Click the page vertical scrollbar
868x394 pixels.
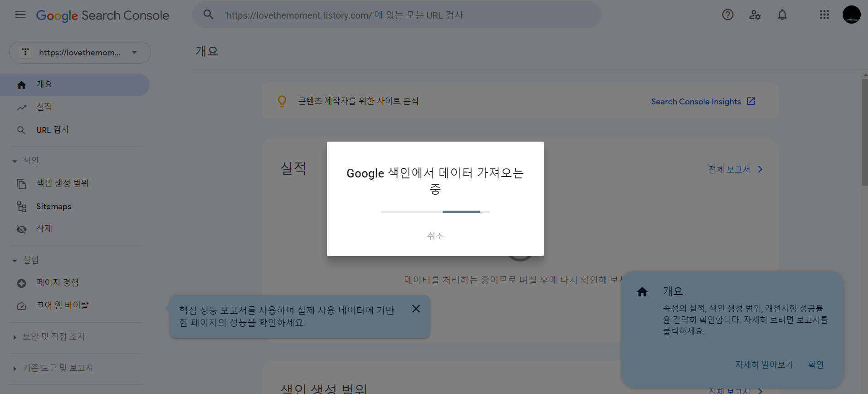865,133
